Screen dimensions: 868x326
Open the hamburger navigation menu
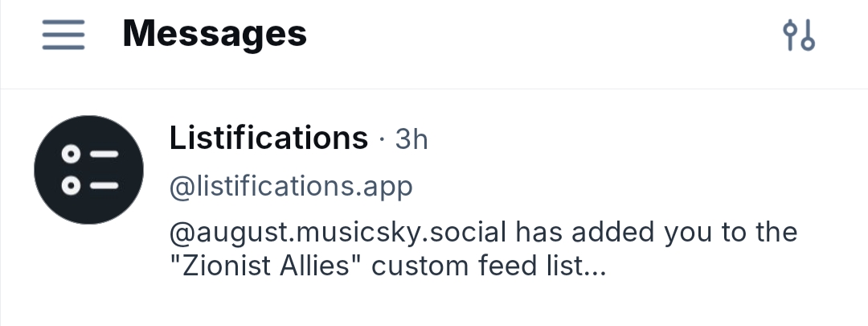point(63,35)
